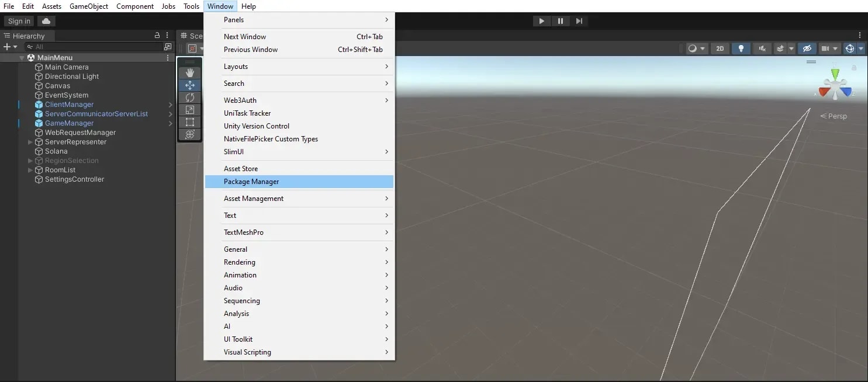This screenshot has width=868, height=382.
Task: Select the Hand (view) tool
Action: click(190, 72)
